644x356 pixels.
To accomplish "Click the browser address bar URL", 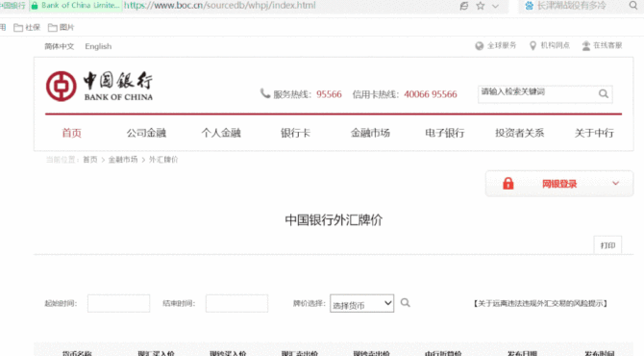I will click(x=220, y=6).
